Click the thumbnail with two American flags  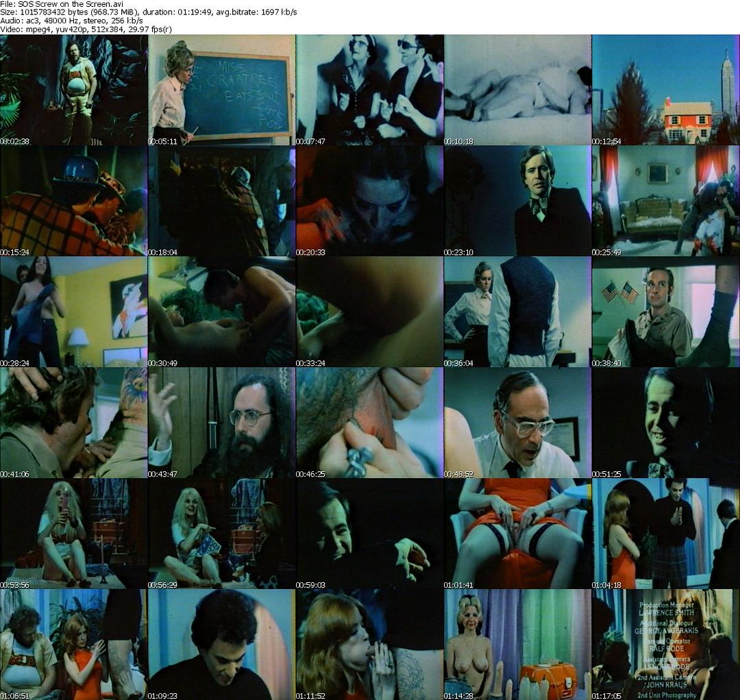tap(665, 312)
